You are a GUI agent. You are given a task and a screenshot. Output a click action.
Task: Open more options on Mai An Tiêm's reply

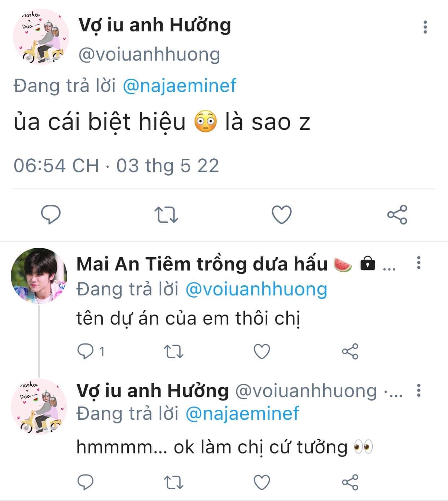(x=418, y=263)
